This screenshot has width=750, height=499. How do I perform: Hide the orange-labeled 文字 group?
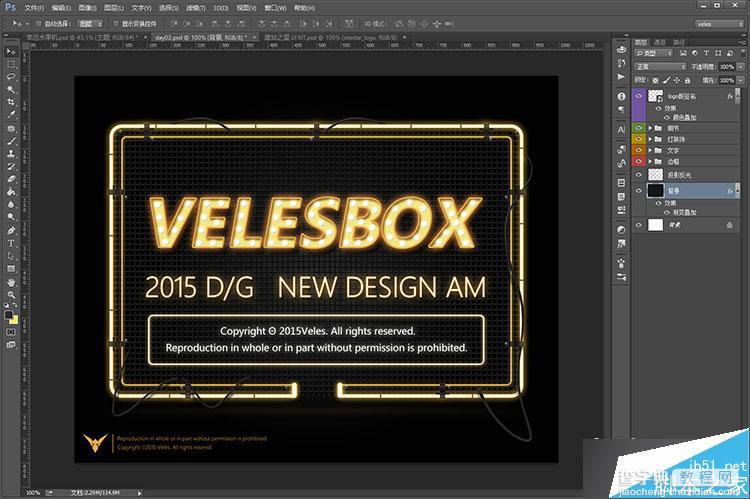(638, 150)
